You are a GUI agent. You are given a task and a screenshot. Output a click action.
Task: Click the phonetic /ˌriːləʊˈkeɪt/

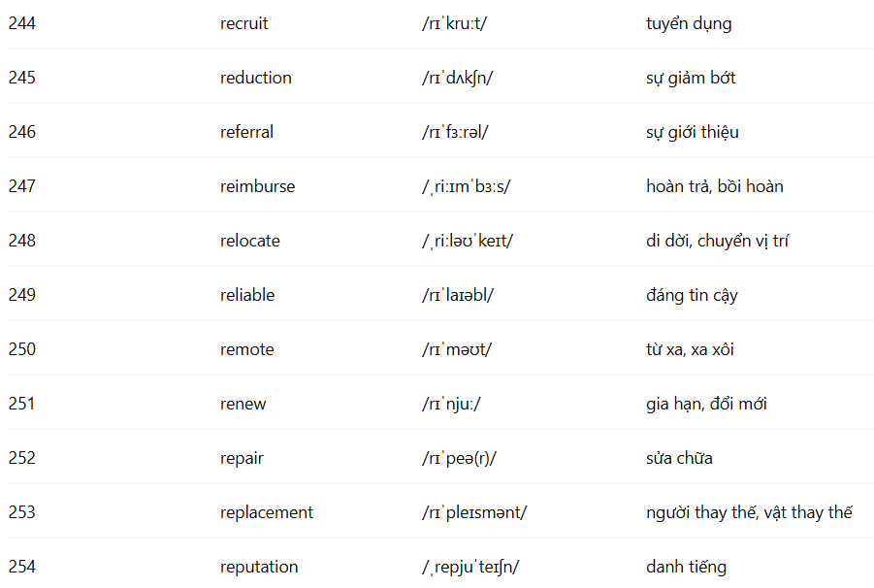(468, 241)
